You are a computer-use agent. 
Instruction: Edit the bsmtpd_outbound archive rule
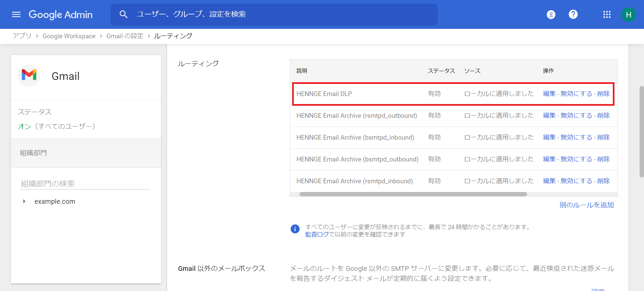[x=549, y=159]
